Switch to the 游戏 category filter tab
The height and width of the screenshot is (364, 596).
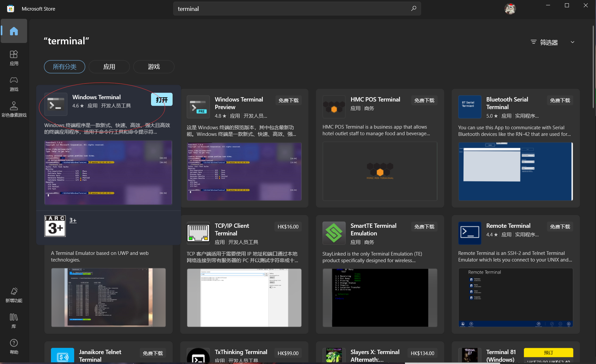click(153, 66)
